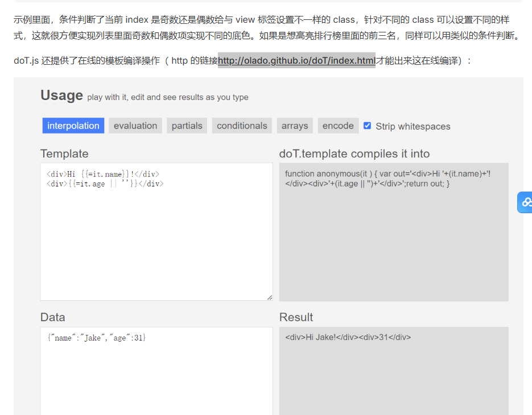Click the floating cloud link icon

coord(525,202)
